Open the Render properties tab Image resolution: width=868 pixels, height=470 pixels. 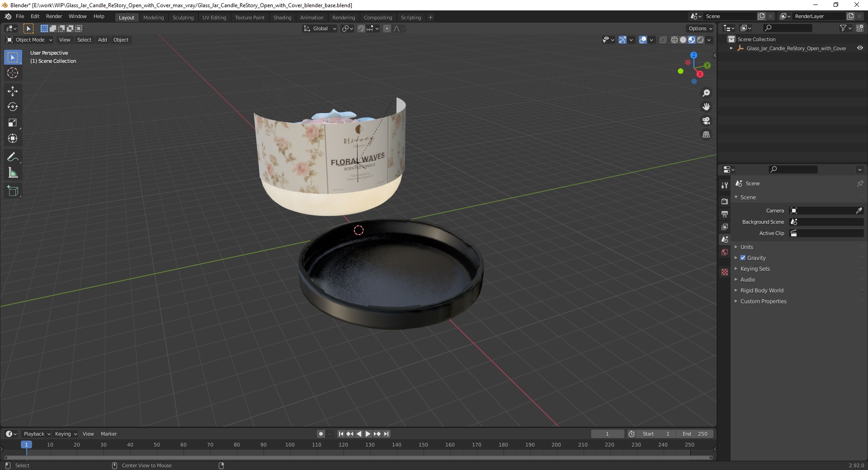[x=725, y=201]
